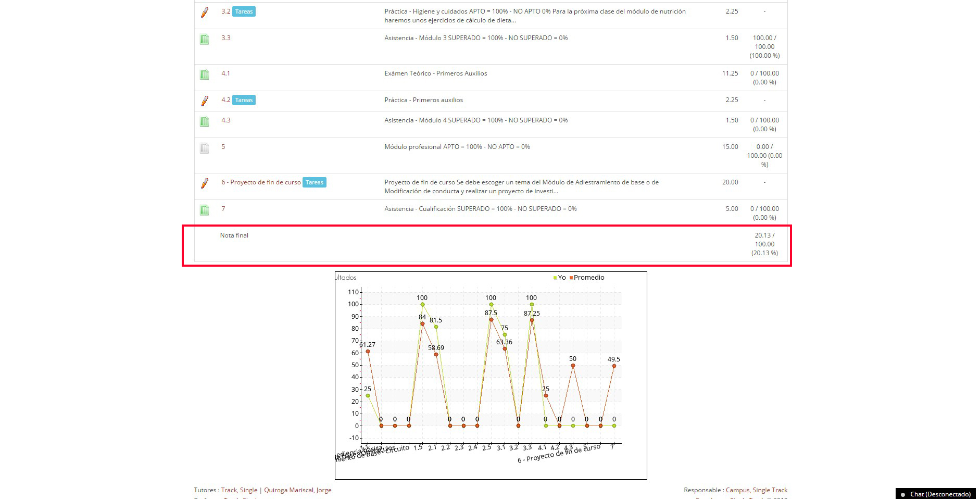Open tutor link 'Track, Single'

[239, 490]
